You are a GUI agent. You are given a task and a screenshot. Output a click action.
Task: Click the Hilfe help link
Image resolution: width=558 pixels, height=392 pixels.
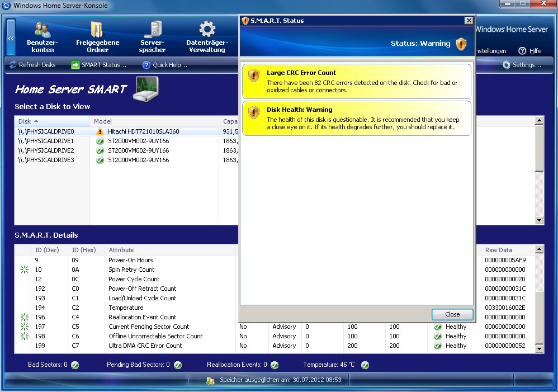coord(530,51)
